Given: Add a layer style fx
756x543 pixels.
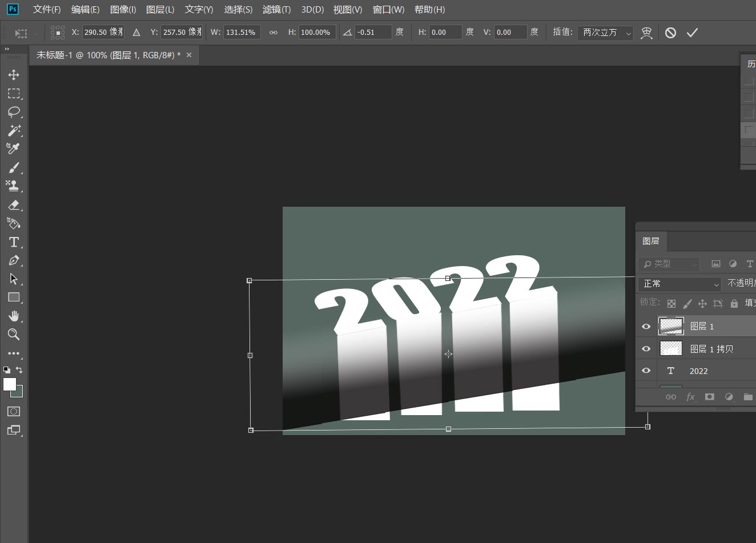Looking at the screenshot, I should (690, 397).
